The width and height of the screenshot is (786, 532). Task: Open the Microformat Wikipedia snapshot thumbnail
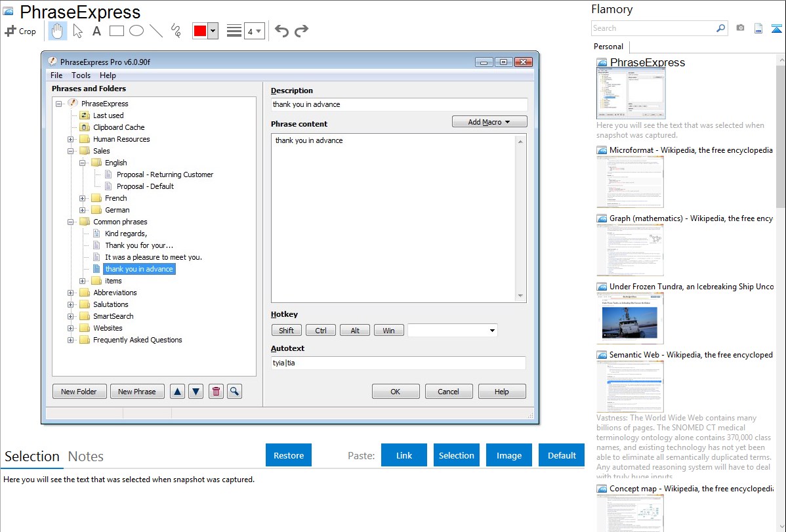[630, 182]
